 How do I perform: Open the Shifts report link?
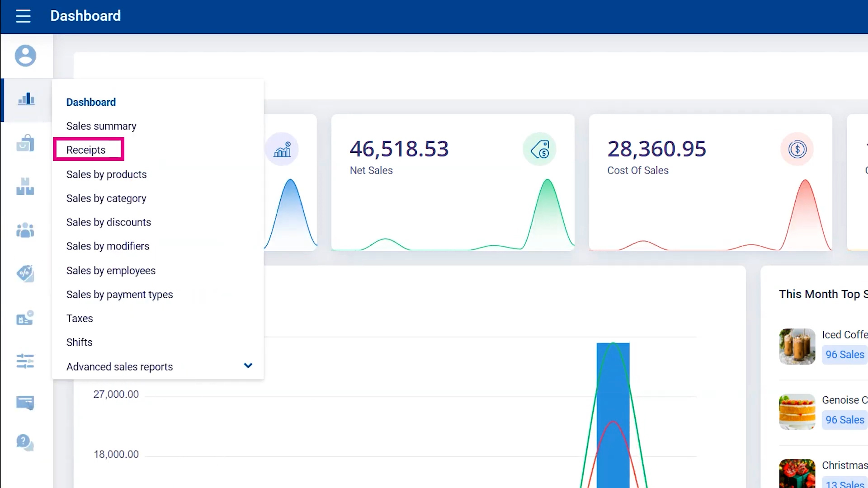coord(79,343)
